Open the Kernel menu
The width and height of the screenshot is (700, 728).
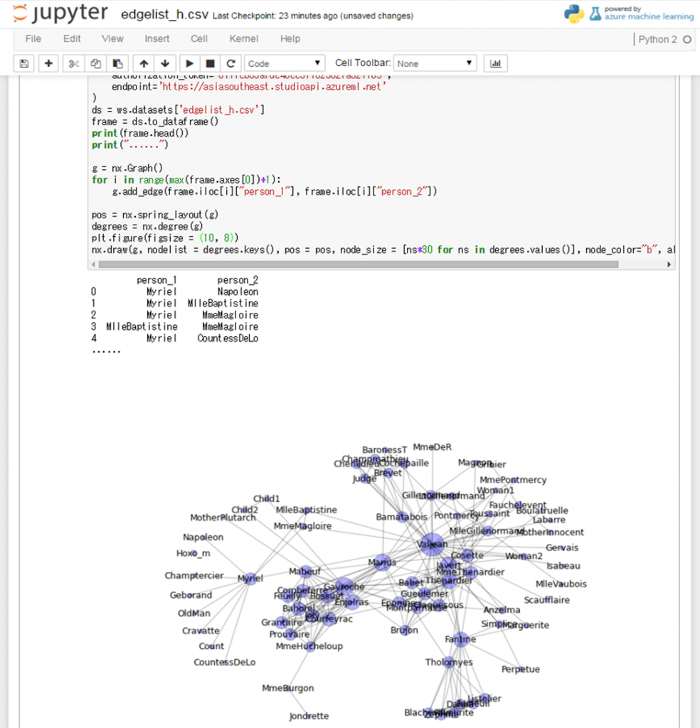244,39
